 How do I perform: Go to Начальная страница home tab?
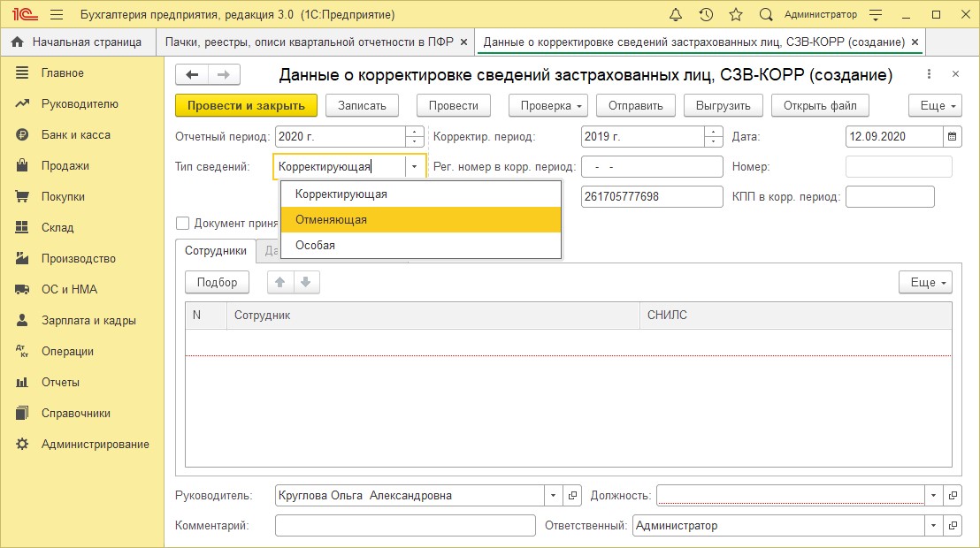pos(78,42)
